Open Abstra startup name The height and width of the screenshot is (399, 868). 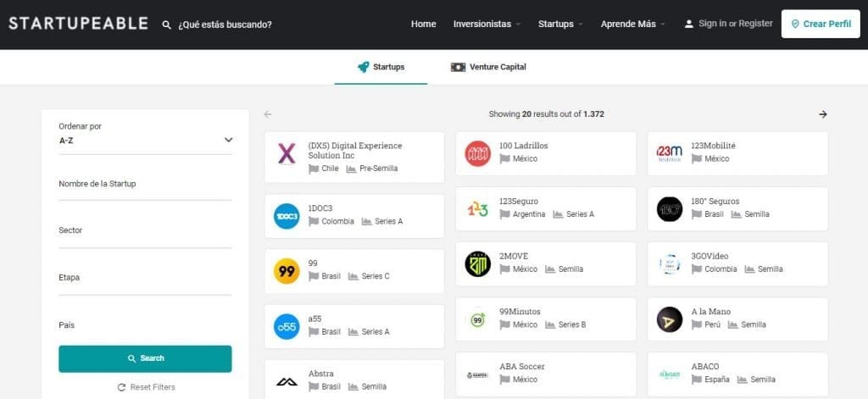(x=321, y=374)
